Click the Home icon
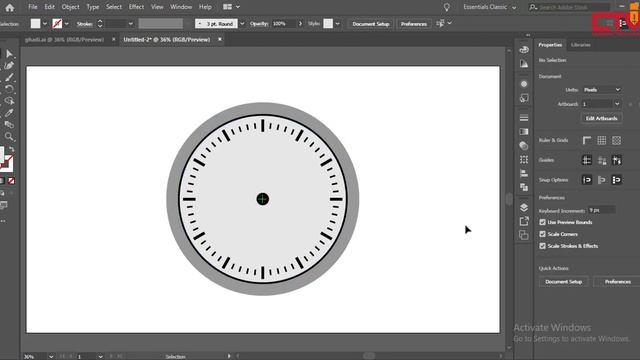Image resolution: width=640 pixels, height=360 pixels. [x=9, y=7]
